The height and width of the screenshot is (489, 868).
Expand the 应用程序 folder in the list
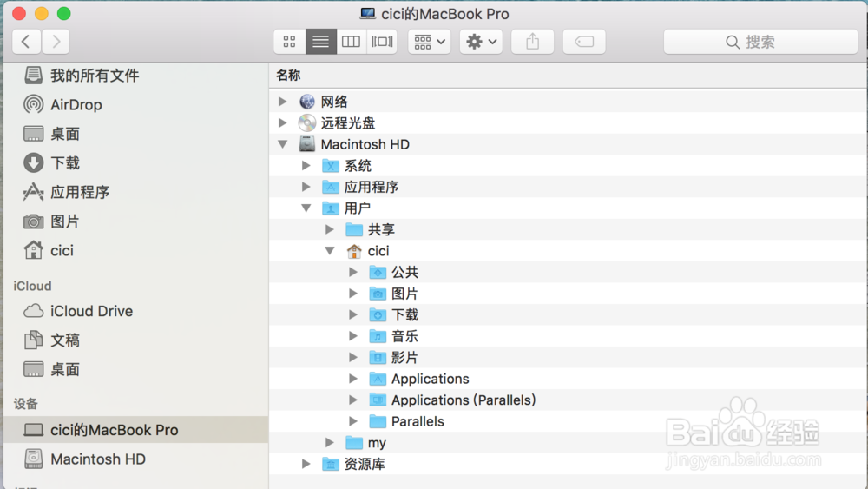pyautogui.click(x=306, y=187)
